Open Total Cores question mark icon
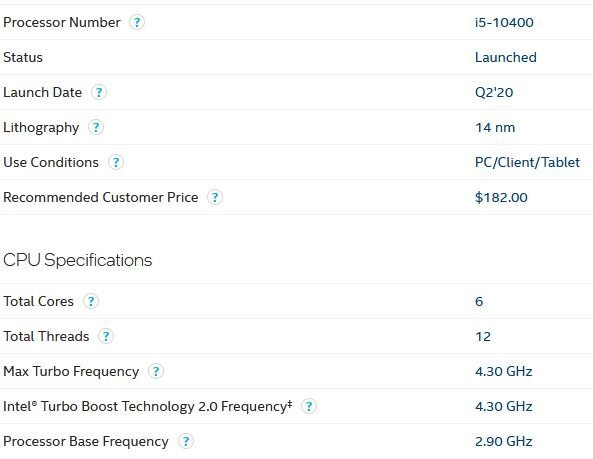 click(x=91, y=301)
